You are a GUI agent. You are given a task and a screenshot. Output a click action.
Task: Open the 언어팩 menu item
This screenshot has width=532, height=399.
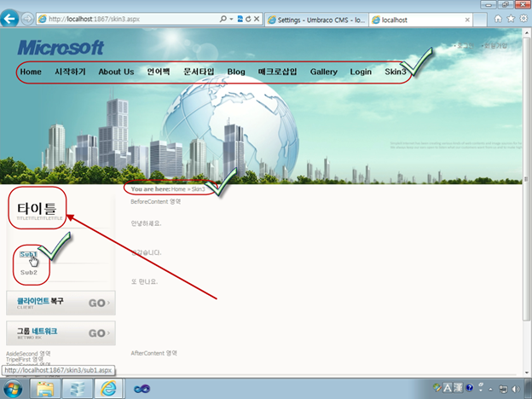click(x=158, y=72)
